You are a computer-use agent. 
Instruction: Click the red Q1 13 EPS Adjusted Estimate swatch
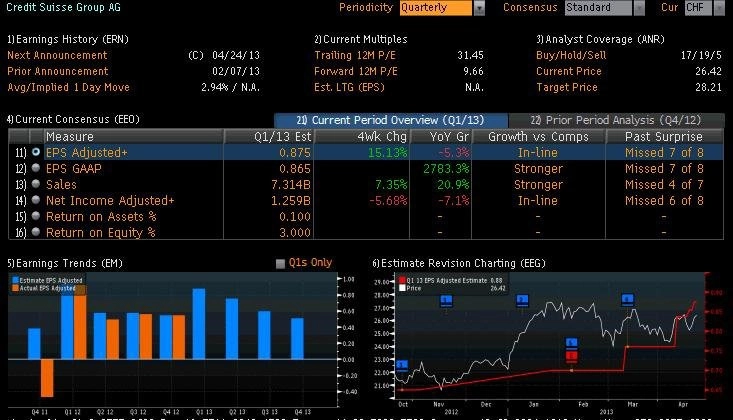pyautogui.click(x=402, y=281)
